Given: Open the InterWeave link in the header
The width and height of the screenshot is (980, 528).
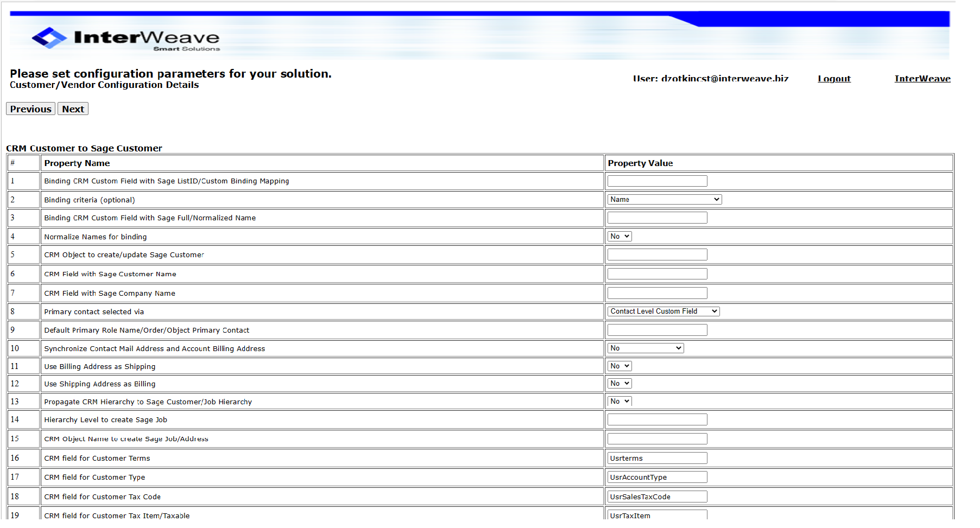Looking at the screenshot, I should (922, 79).
